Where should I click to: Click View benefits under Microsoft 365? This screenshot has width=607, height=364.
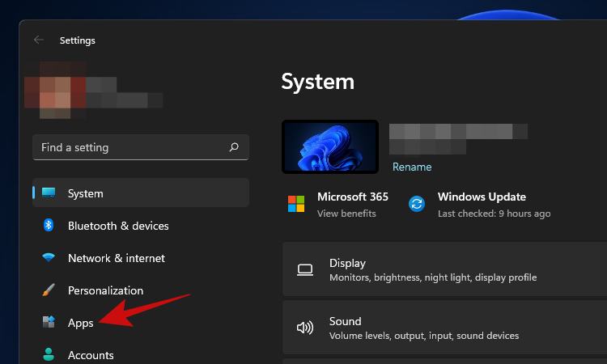coord(346,214)
